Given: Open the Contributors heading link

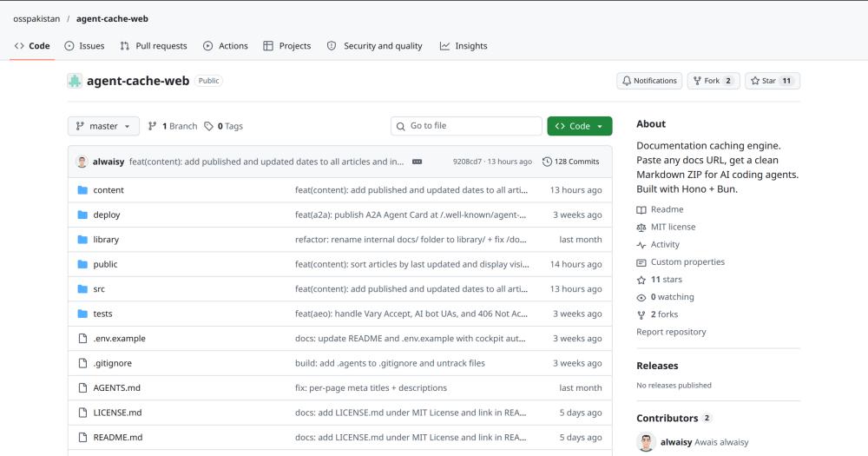Looking at the screenshot, I should pos(674,419).
